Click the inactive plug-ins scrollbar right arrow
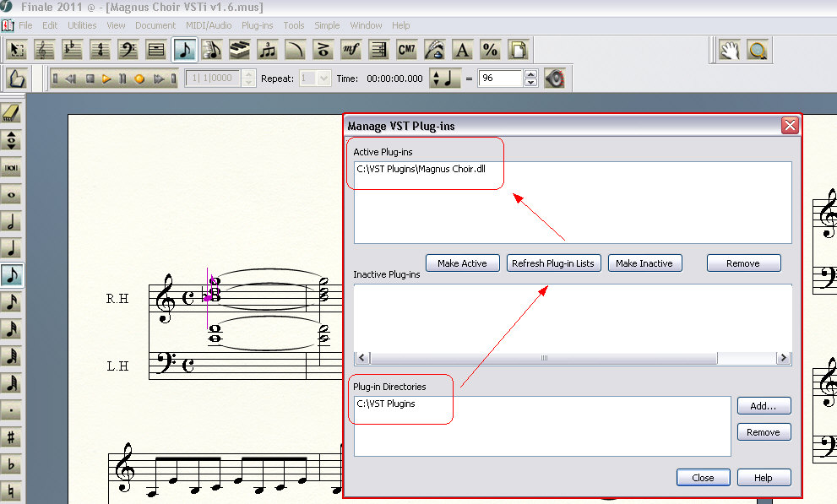837x504 pixels. pos(783,358)
